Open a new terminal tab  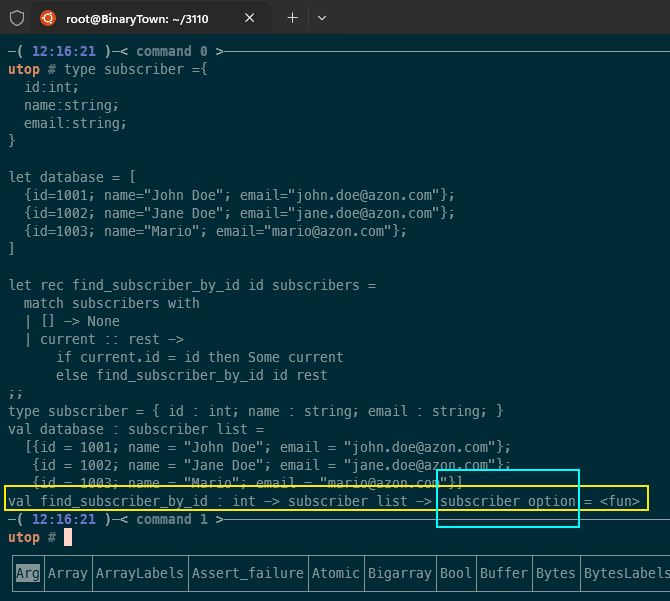click(292, 18)
